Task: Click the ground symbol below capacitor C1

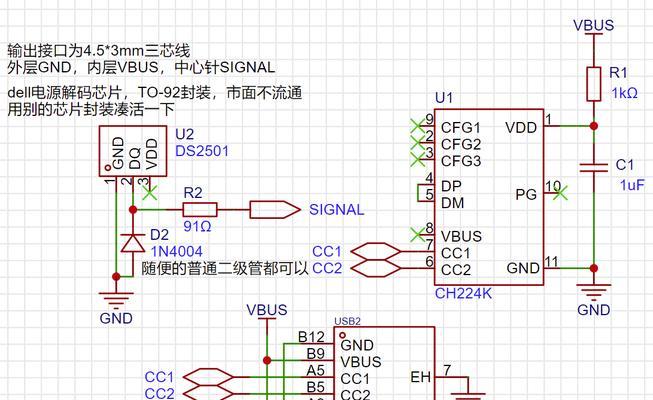Action: [x=594, y=290]
